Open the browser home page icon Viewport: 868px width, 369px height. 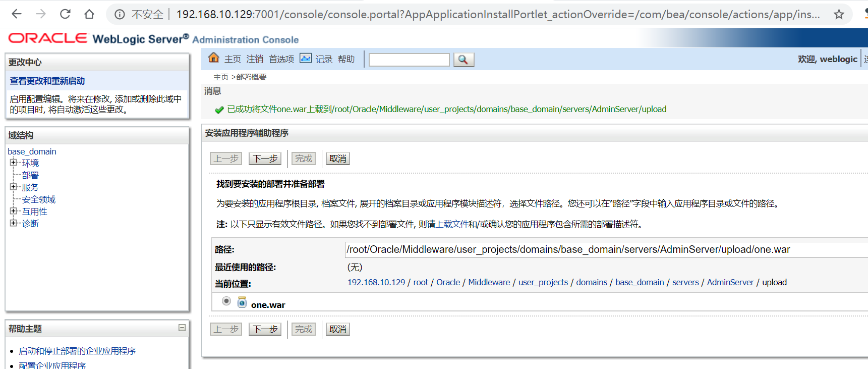(x=89, y=14)
